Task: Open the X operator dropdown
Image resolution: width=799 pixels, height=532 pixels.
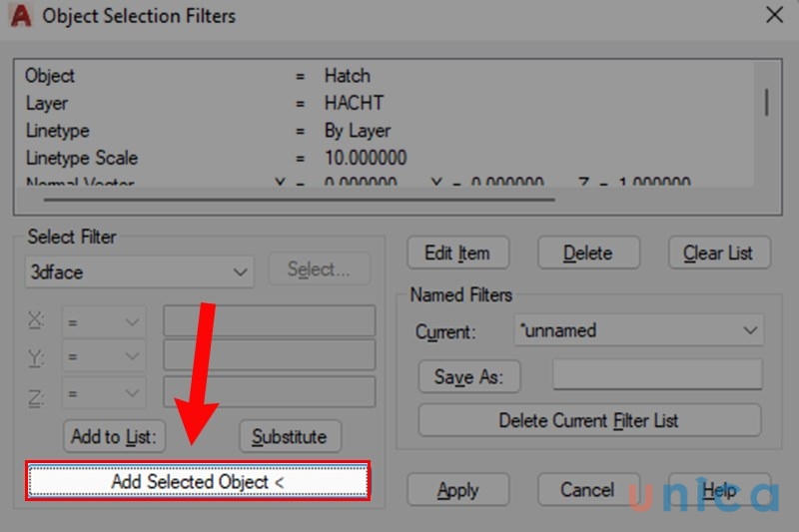Action: [x=104, y=321]
